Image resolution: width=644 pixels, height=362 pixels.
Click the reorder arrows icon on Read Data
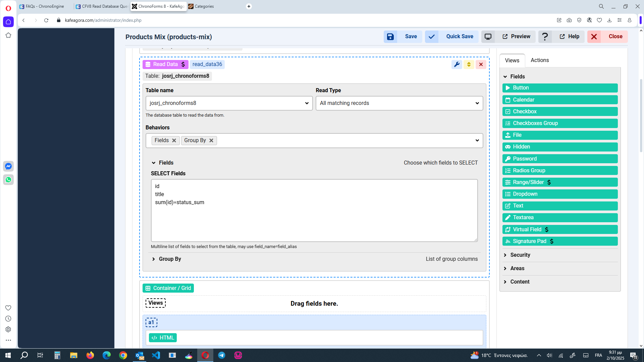(469, 64)
